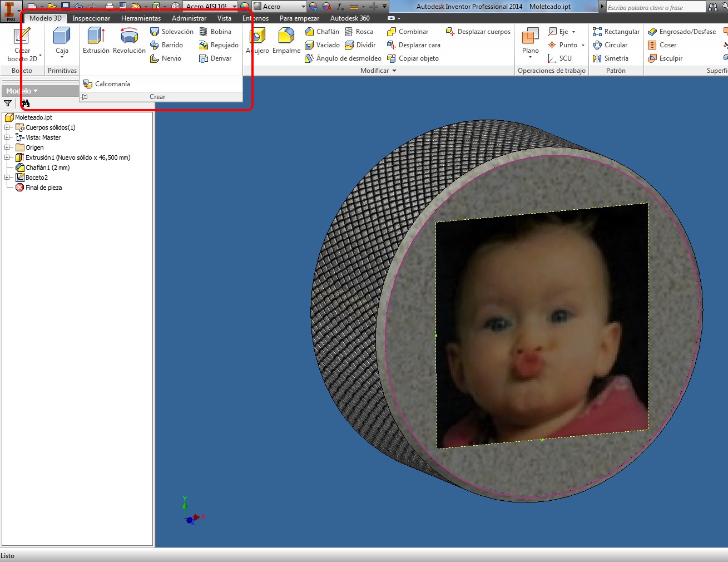Open the Vista tab
This screenshot has width=728, height=562.
click(x=224, y=18)
